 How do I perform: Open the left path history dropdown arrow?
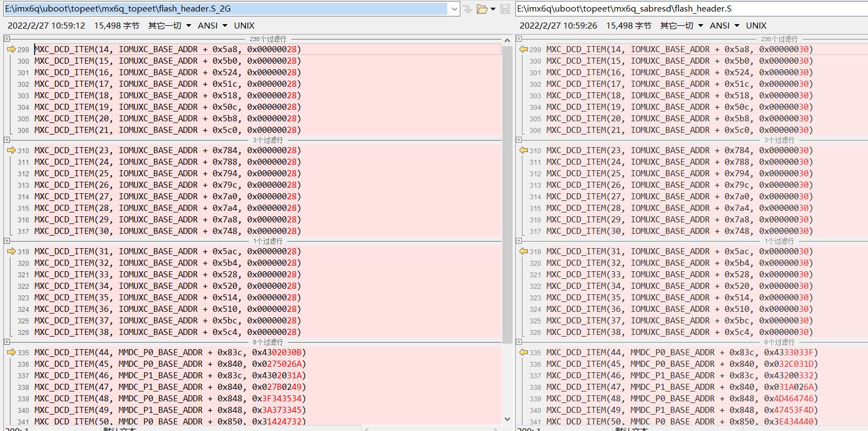(454, 9)
